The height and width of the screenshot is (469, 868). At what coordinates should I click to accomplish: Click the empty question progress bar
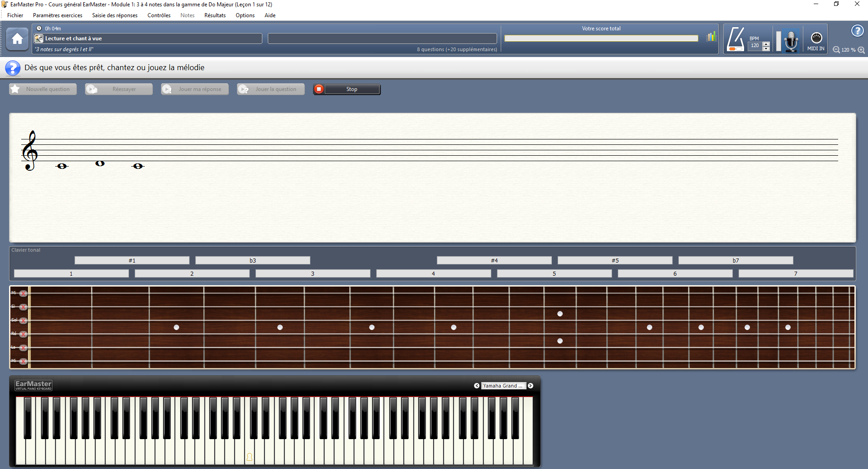pos(382,38)
